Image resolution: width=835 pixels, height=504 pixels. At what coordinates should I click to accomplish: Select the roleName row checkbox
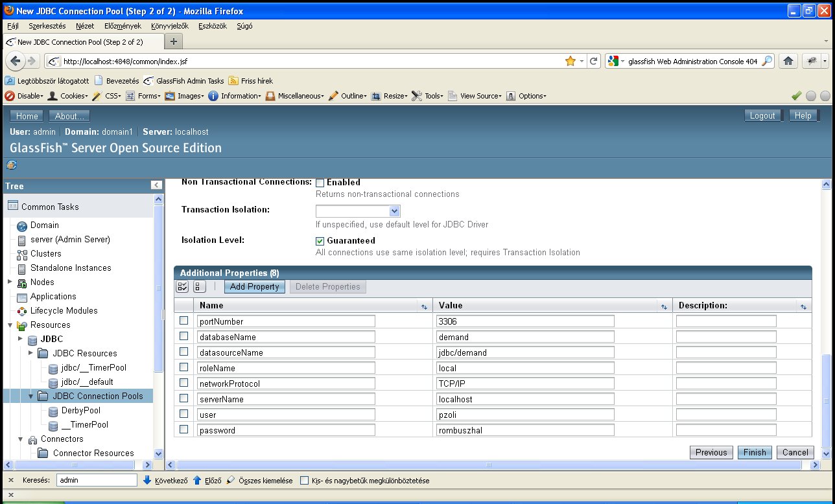point(184,367)
